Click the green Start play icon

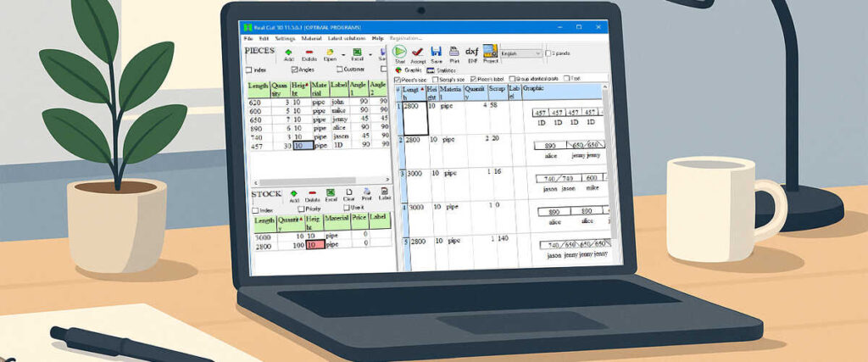coord(399,52)
